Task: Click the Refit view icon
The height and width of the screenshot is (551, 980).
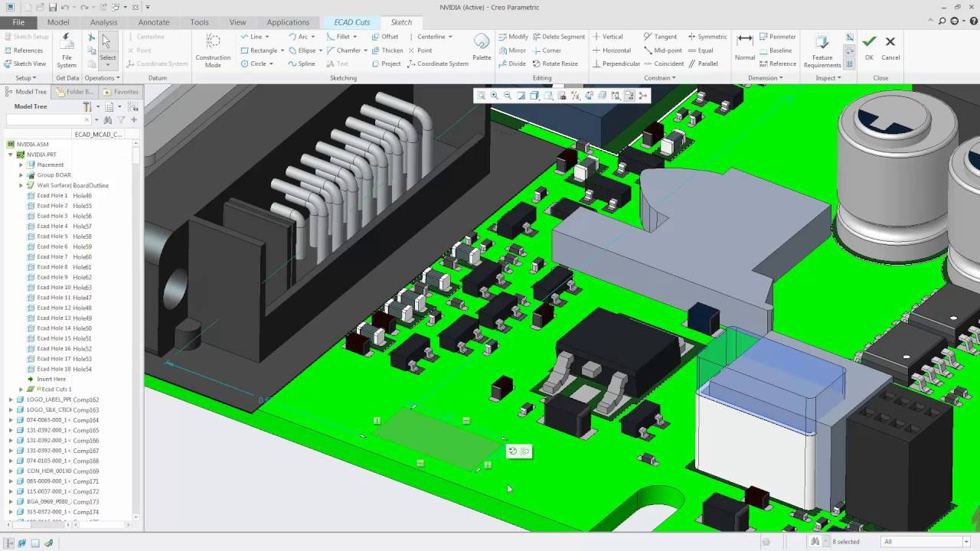Action: coord(480,96)
